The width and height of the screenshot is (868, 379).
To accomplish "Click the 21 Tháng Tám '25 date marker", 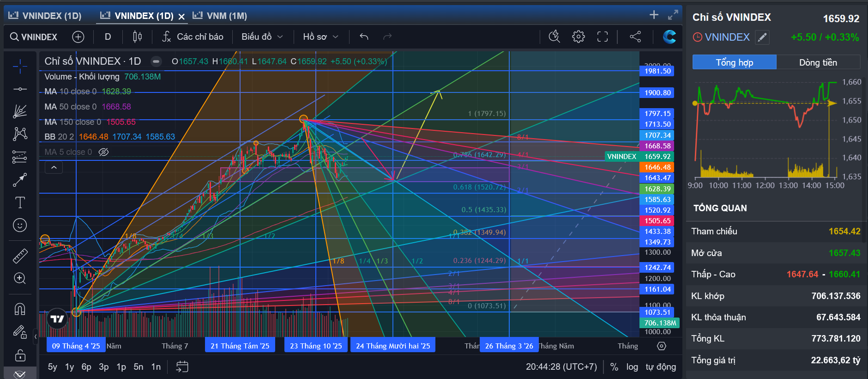I will (x=240, y=346).
